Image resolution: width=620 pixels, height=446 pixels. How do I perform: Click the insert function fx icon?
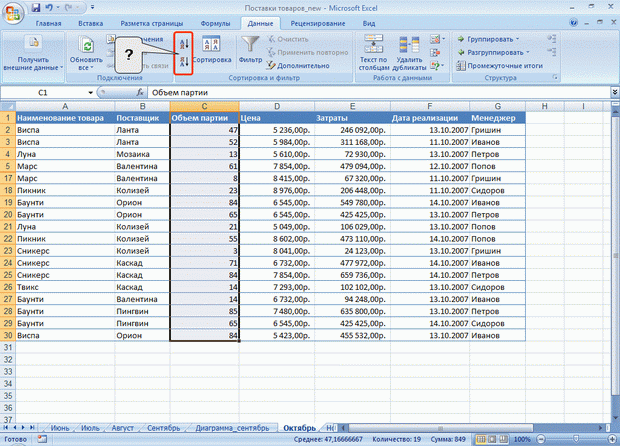pos(140,93)
